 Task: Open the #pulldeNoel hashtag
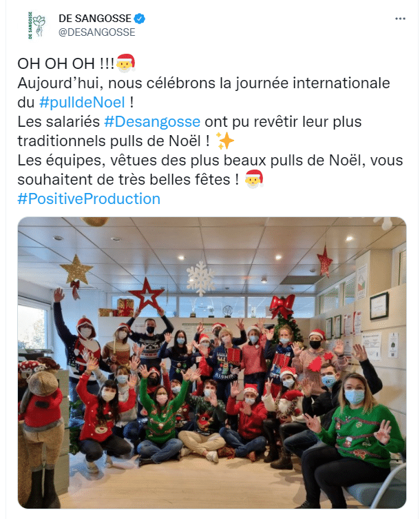coord(82,102)
